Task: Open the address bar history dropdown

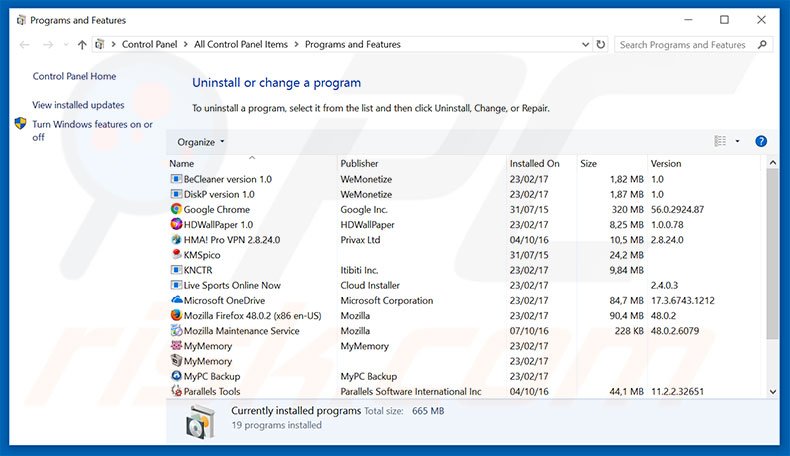Action: 585,44
